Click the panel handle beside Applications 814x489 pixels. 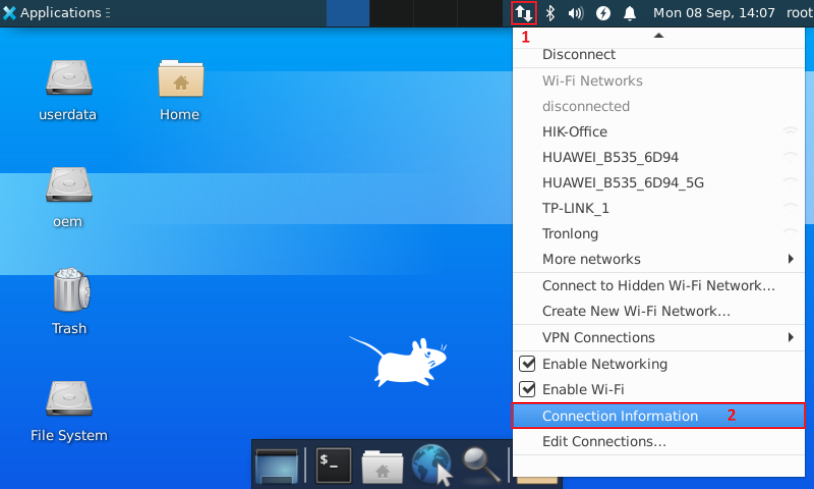(x=107, y=12)
